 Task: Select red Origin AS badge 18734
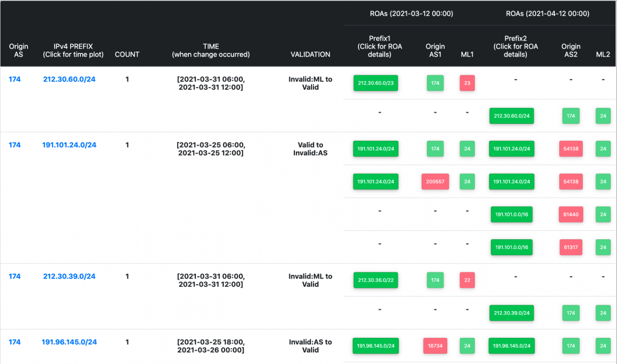[x=435, y=346]
